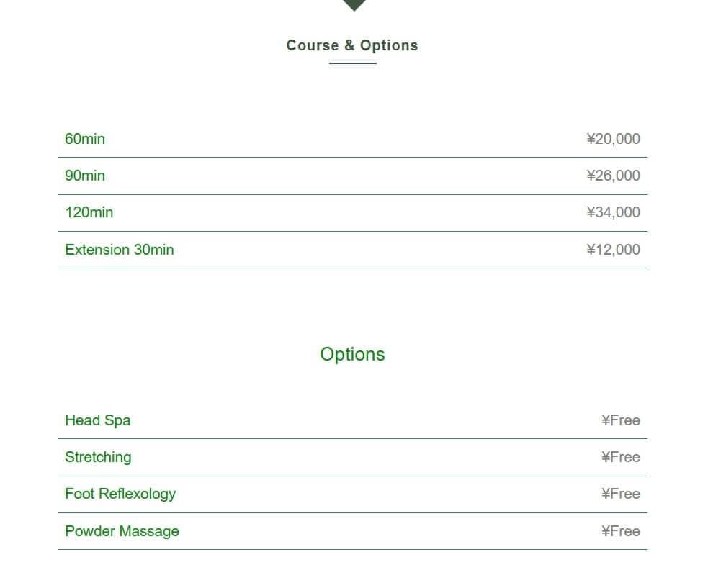Click the ¥Free price beside Stretching
Screen dimensions: 708x588
coord(620,457)
